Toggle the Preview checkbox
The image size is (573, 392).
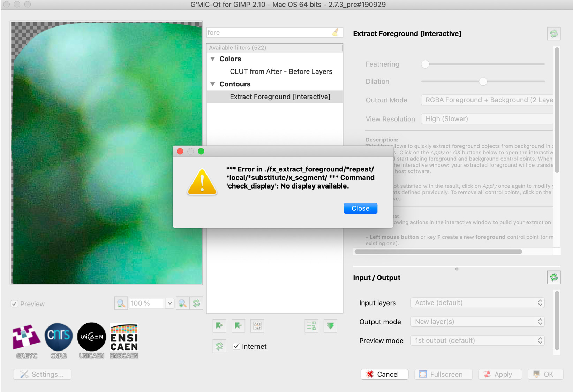[x=14, y=304]
